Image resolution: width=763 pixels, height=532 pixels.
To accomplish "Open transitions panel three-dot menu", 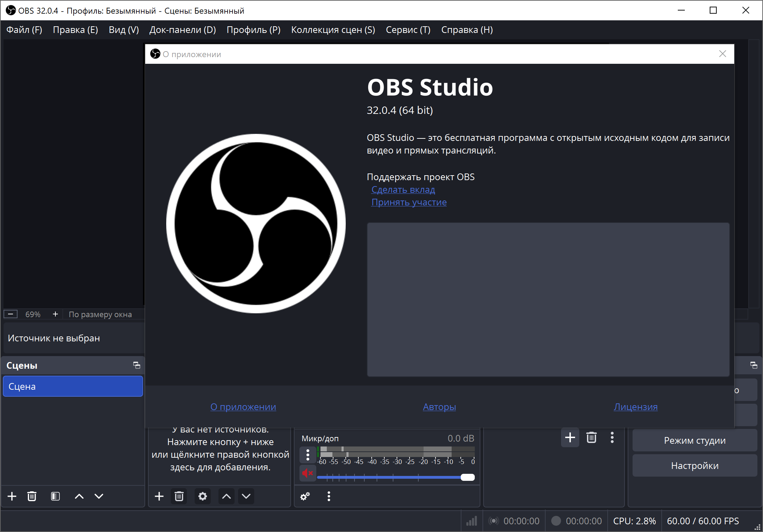I will [612, 437].
